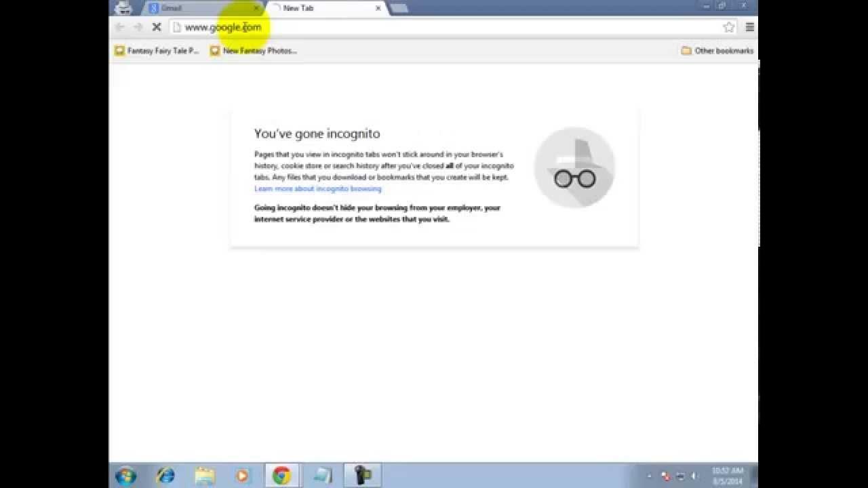Open the New Fantasy Photos... bookmark
868x488 pixels.
pyautogui.click(x=253, y=51)
